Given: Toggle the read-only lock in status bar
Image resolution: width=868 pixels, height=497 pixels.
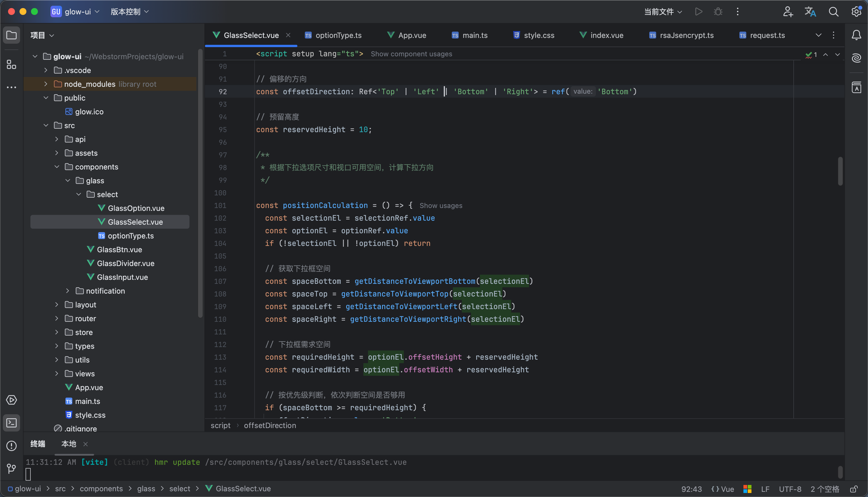Looking at the screenshot, I should pyautogui.click(x=853, y=489).
